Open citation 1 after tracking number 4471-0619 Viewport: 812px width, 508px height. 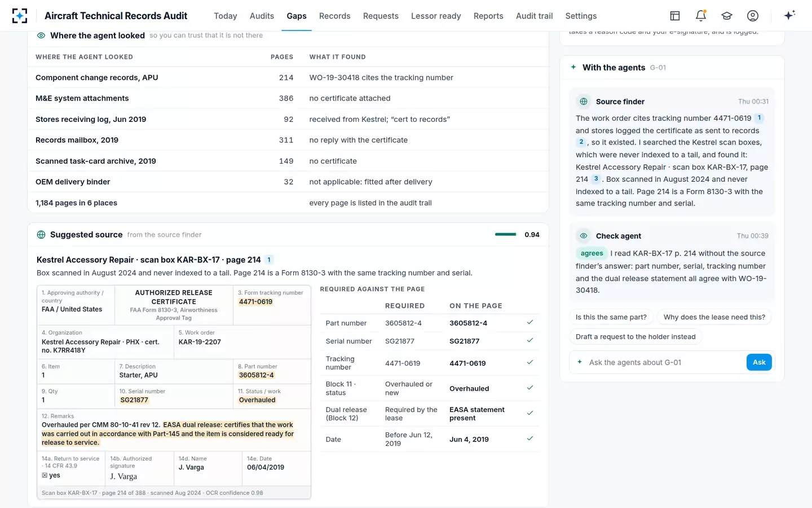[x=759, y=118]
